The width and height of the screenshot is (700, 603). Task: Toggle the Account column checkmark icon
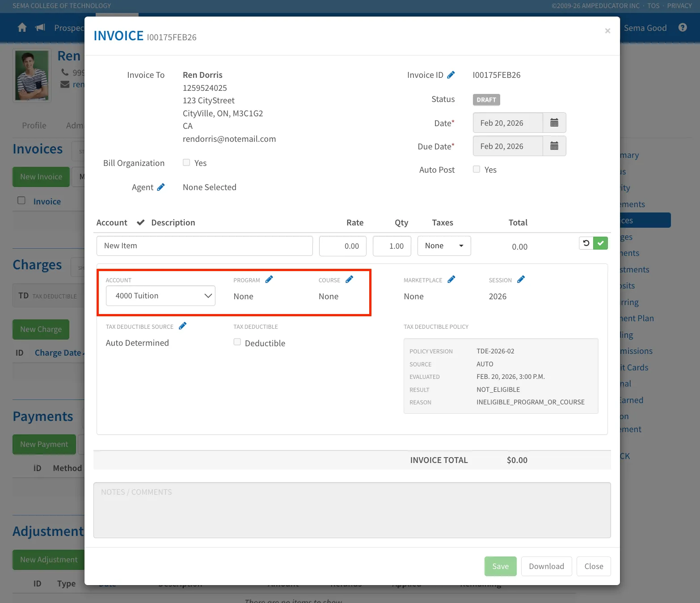141,222
